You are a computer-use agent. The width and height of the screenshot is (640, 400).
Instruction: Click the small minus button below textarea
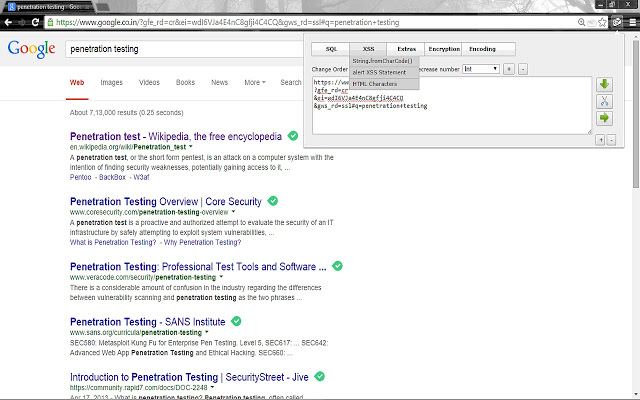click(x=611, y=140)
